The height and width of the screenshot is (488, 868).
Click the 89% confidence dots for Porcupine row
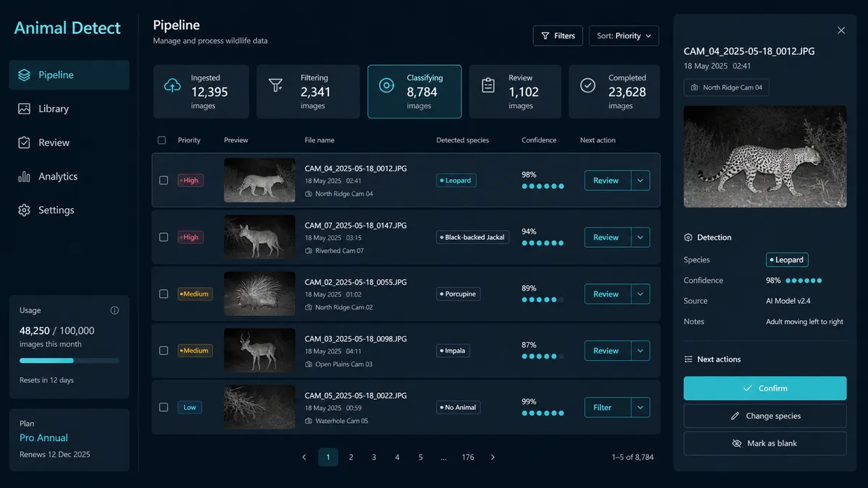[x=542, y=299]
